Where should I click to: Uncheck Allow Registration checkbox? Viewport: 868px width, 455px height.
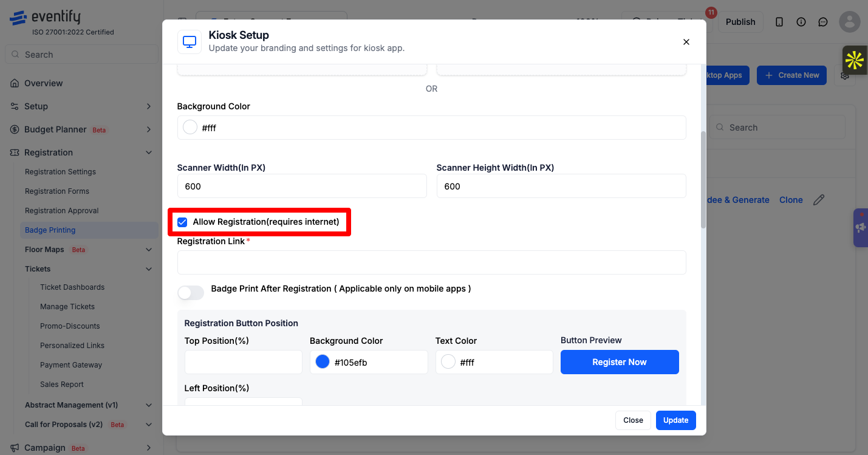click(182, 222)
